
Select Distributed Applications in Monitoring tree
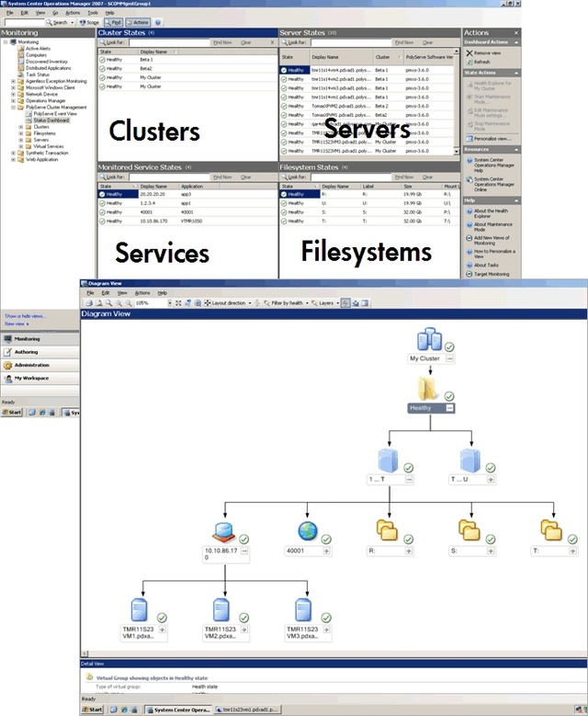coord(49,68)
